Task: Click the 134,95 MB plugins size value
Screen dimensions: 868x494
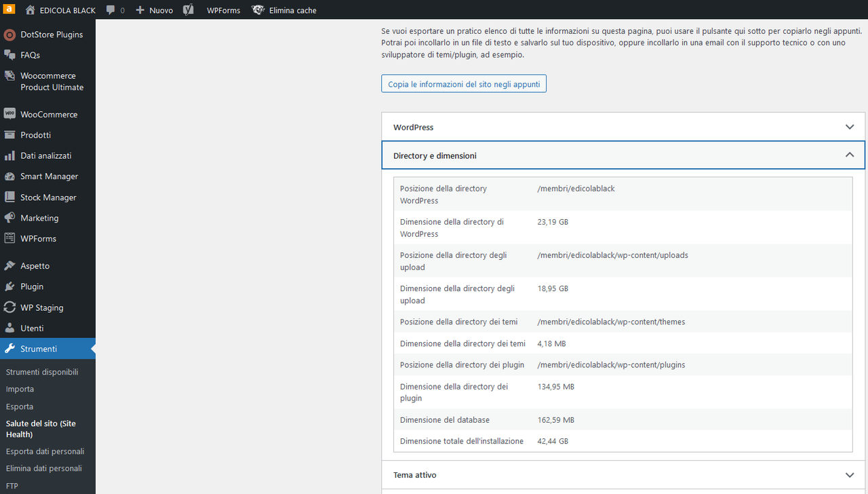Action: click(x=555, y=387)
